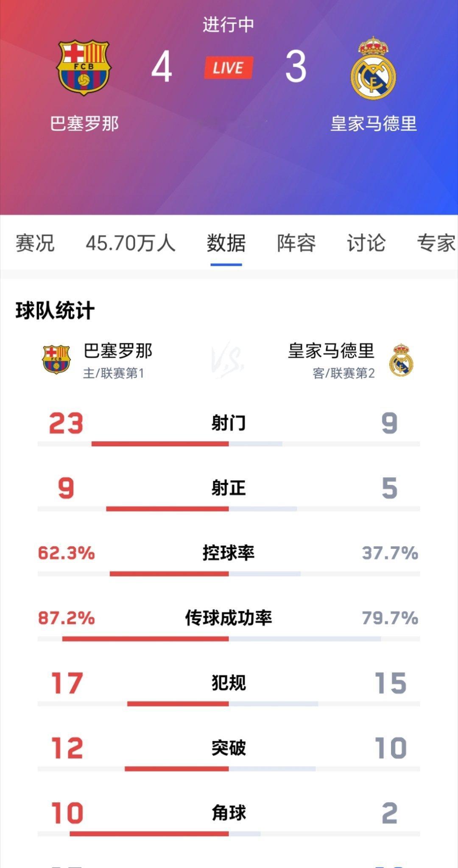Screen dimensions: 458x868
Task: Tap the 皇家马德里 team name in header
Action: point(374,124)
